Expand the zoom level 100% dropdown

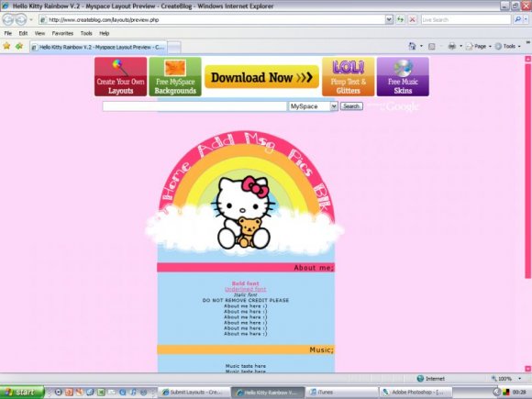coord(520,378)
